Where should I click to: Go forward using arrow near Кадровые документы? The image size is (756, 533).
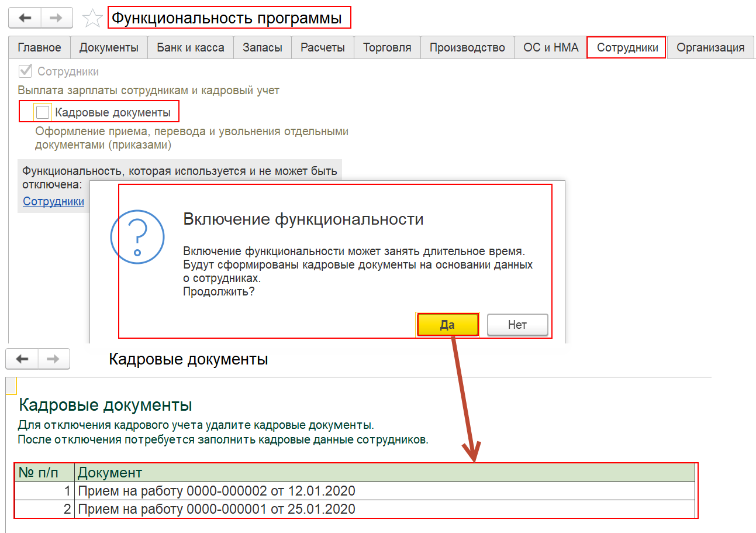54,359
